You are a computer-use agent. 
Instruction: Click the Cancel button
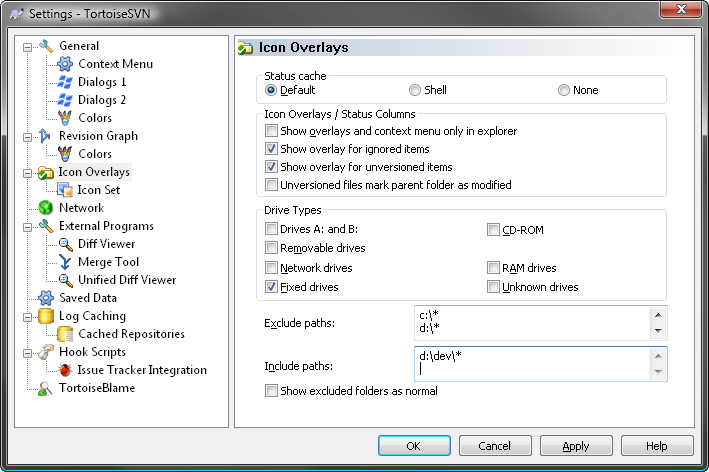(x=495, y=446)
